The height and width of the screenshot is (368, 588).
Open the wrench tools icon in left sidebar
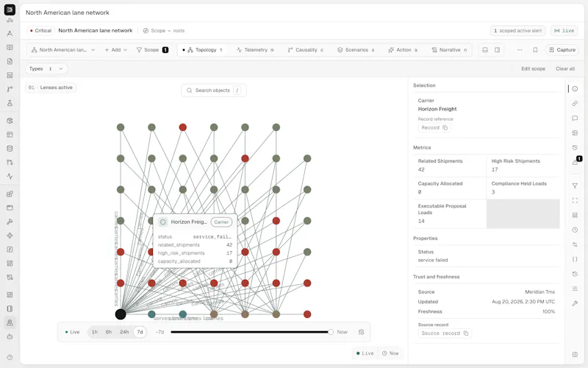[10, 222]
